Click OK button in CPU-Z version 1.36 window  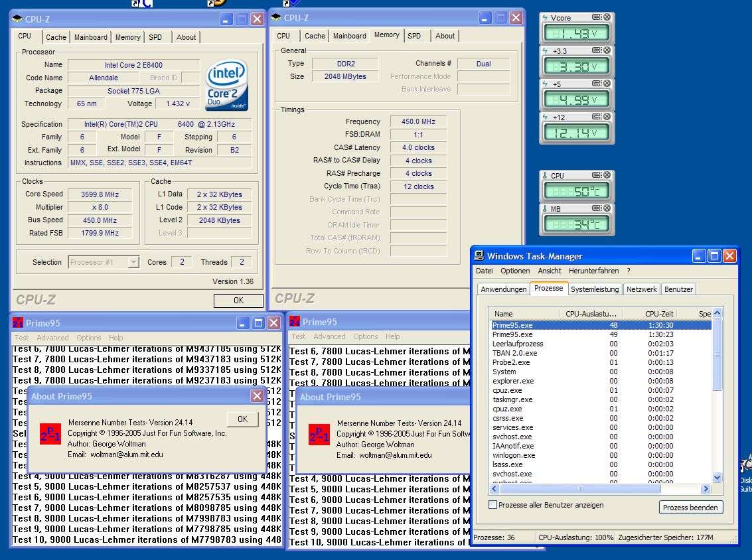pyautogui.click(x=238, y=301)
